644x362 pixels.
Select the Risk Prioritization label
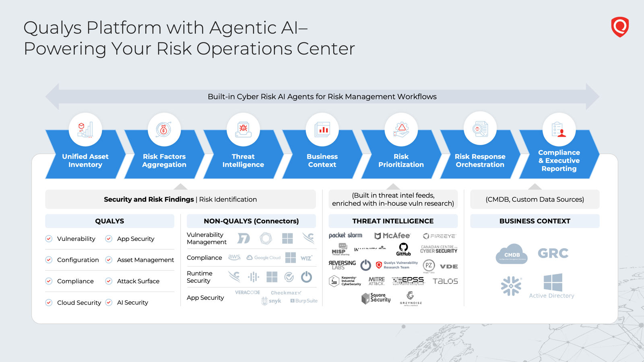[x=401, y=160]
